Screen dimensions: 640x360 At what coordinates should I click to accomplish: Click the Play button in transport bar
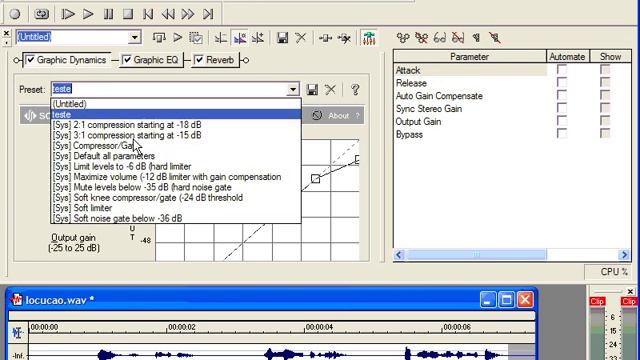(x=88, y=14)
